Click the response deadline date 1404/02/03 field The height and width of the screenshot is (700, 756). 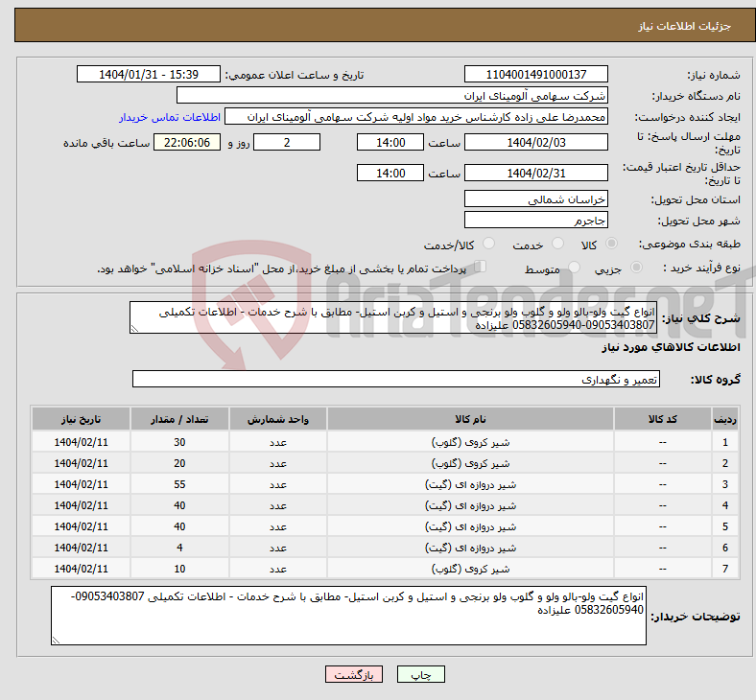tap(535, 143)
